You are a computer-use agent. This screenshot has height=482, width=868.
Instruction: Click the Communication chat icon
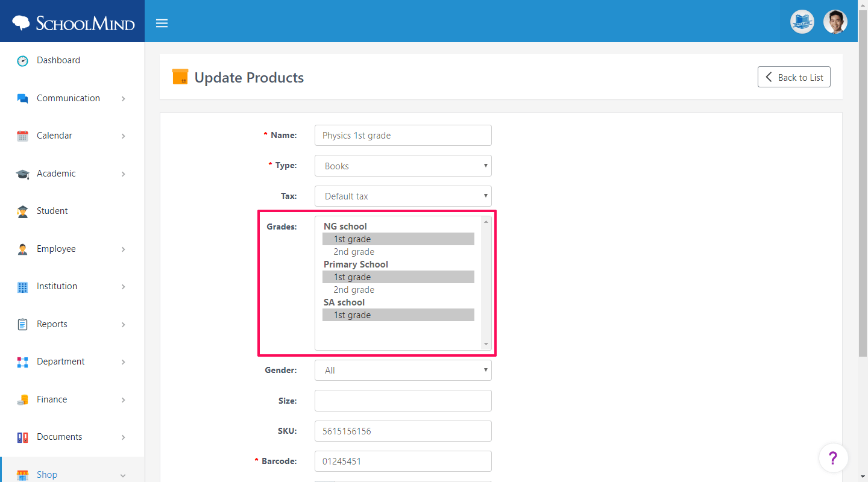pos(22,98)
